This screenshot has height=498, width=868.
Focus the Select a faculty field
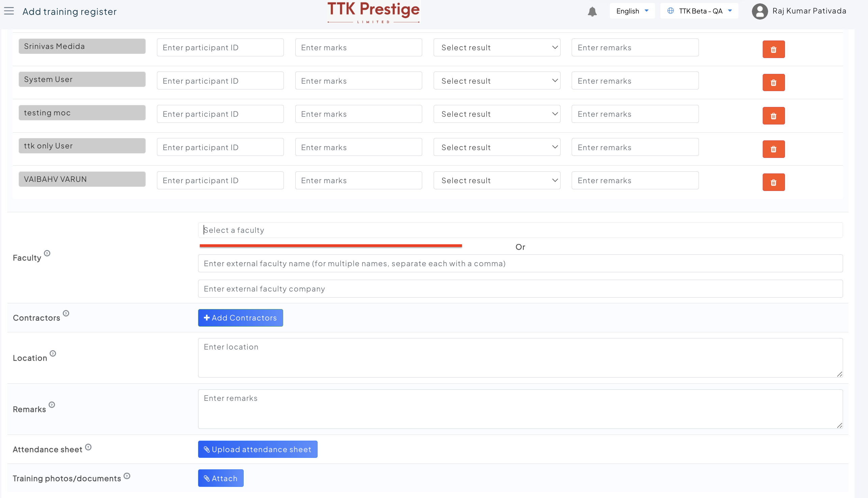pos(520,230)
